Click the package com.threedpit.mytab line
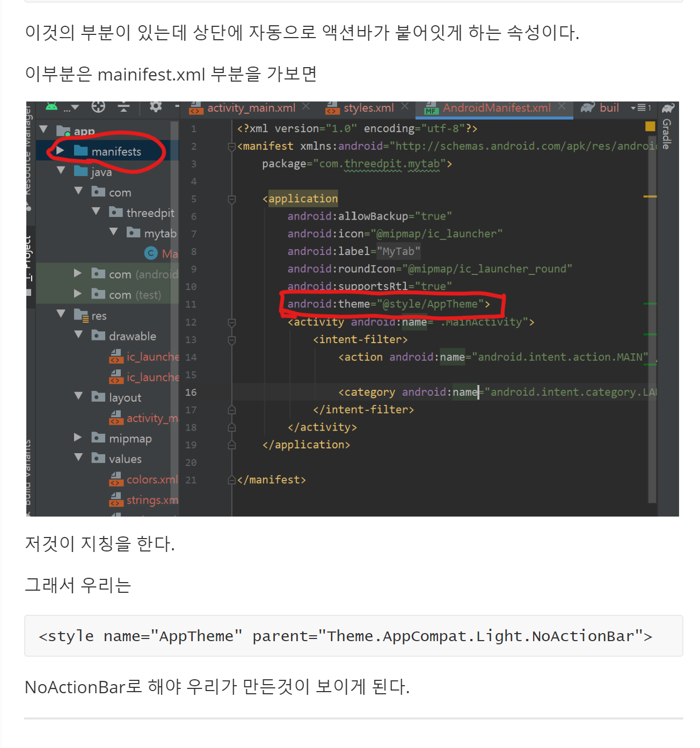 pos(357,164)
